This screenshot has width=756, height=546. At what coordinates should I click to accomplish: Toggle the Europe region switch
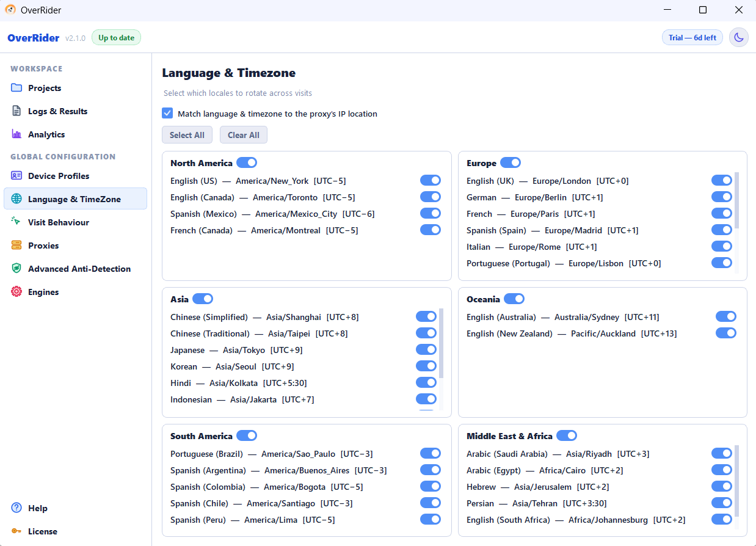tap(511, 162)
